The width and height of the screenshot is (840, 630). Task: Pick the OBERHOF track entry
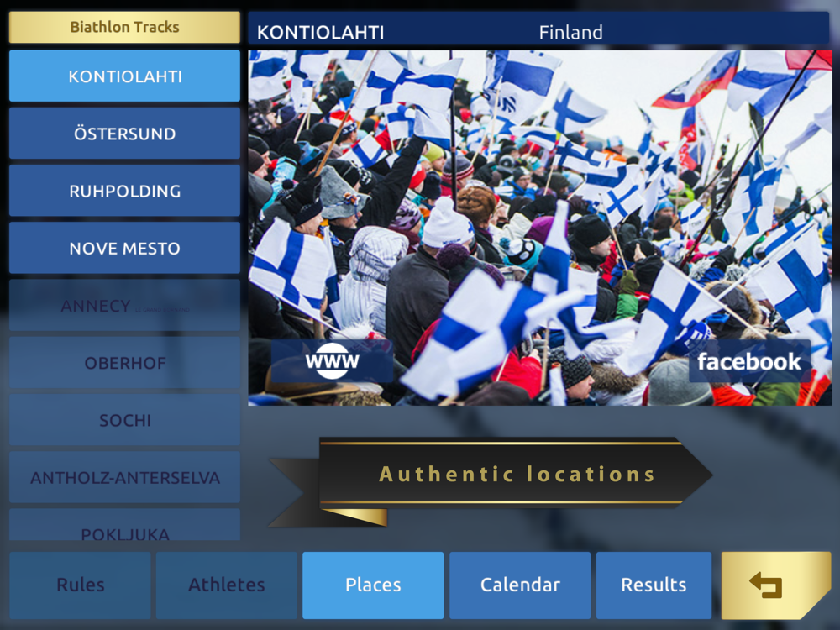(x=125, y=363)
